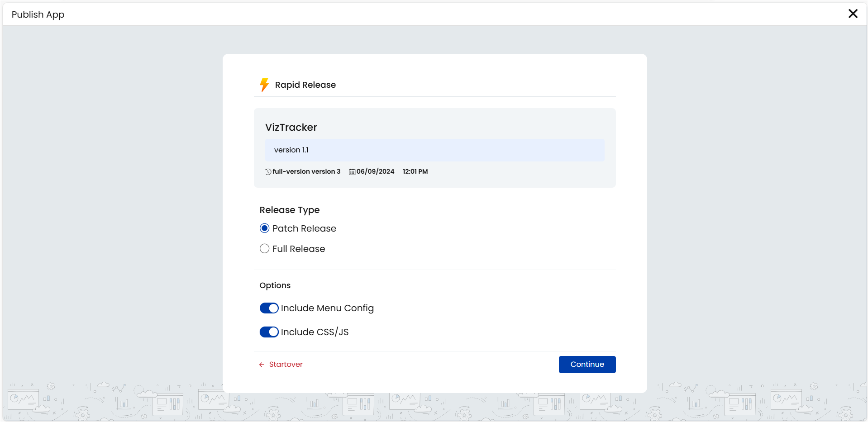Click the Patch Release label text
868x422 pixels.
tap(304, 228)
